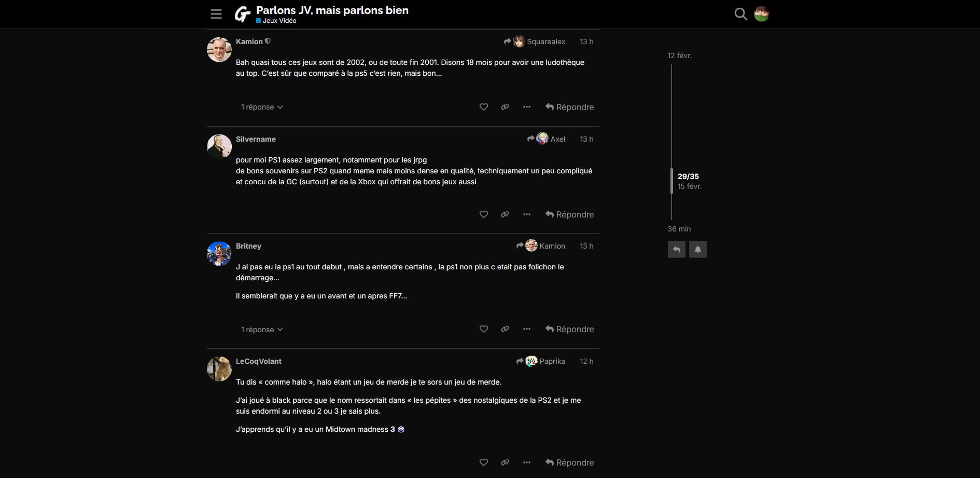Open the user avatar menu in header
The image size is (980, 478).
(x=762, y=14)
